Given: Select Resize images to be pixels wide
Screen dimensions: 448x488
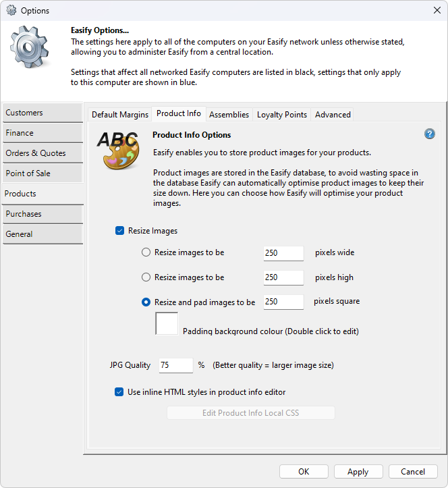Looking at the screenshot, I should (x=146, y=252).
